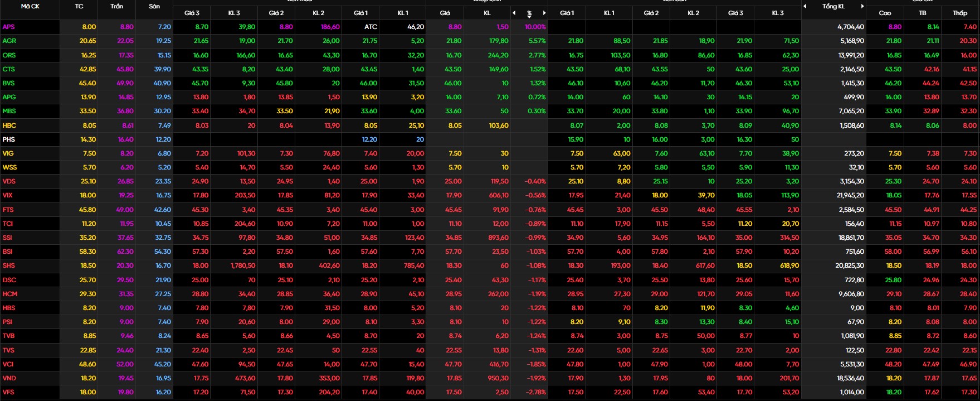
Task: Click the 1,780,50 bid volume in SHS row
Action: point(243,265)
